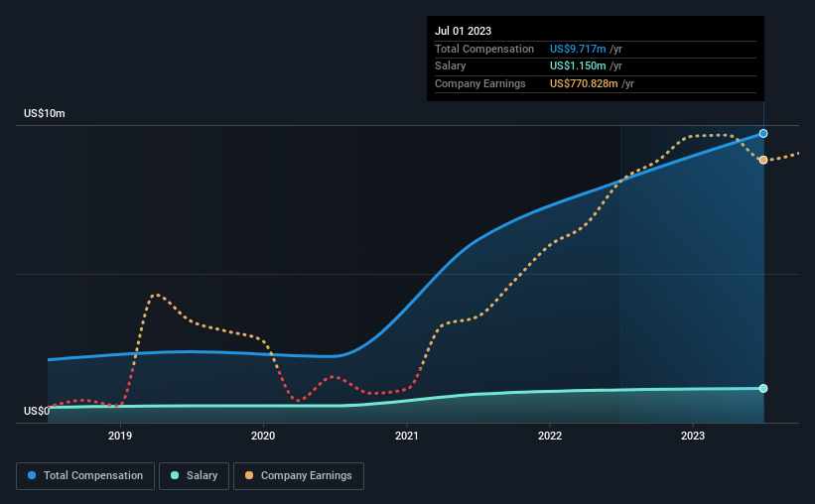Click the US$0 y-axis label

37,411
